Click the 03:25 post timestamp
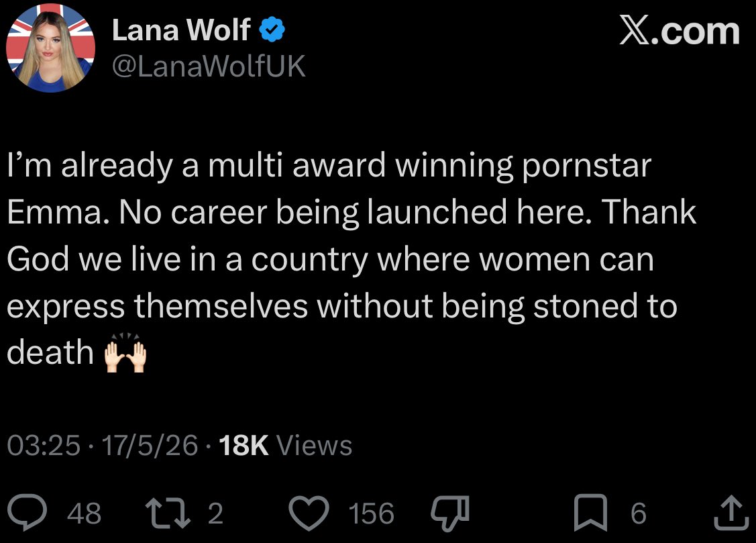 (x=44, y=444)
